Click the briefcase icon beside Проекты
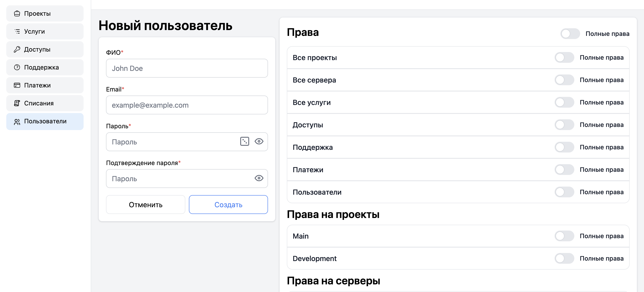The height and width of the screenshot is (292, 644). (17, 13)
